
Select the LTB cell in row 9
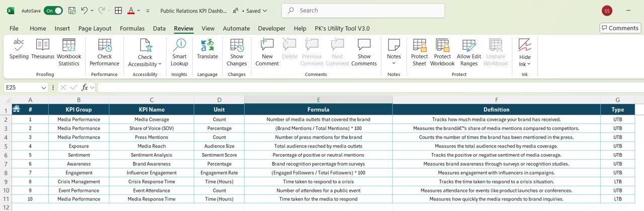[x=617, y=182]
